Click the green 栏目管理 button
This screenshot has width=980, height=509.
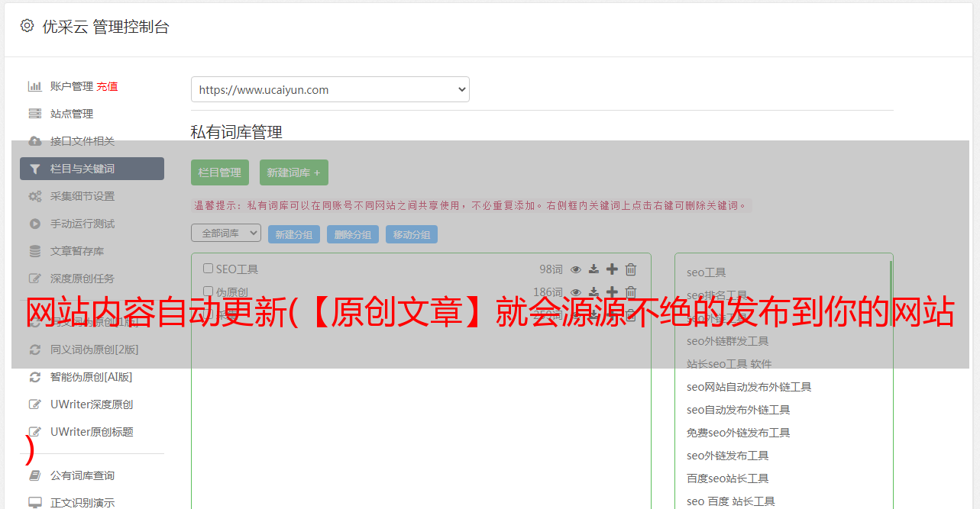[x=220, y=172]
